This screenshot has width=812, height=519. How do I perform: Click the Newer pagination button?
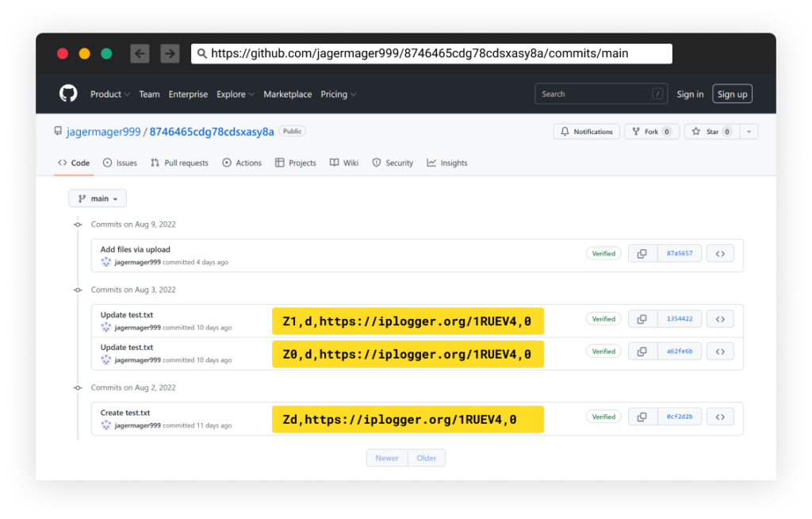click(x=387, y=458)
